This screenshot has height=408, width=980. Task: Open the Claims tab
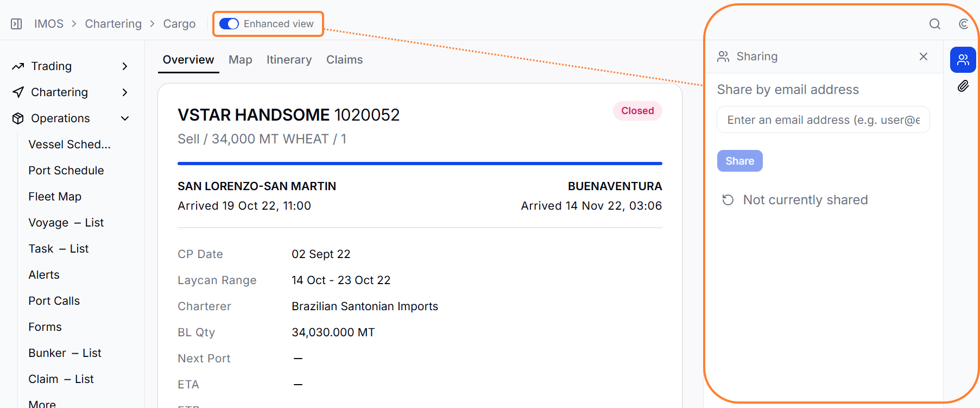click(x=344, y=60)
